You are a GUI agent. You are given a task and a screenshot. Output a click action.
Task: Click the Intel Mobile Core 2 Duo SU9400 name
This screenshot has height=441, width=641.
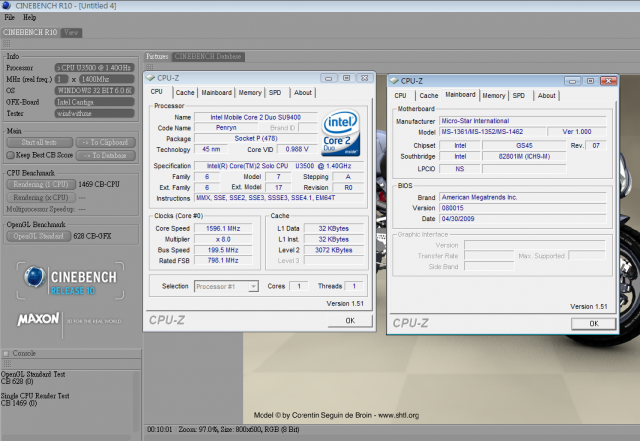[256, 117]
